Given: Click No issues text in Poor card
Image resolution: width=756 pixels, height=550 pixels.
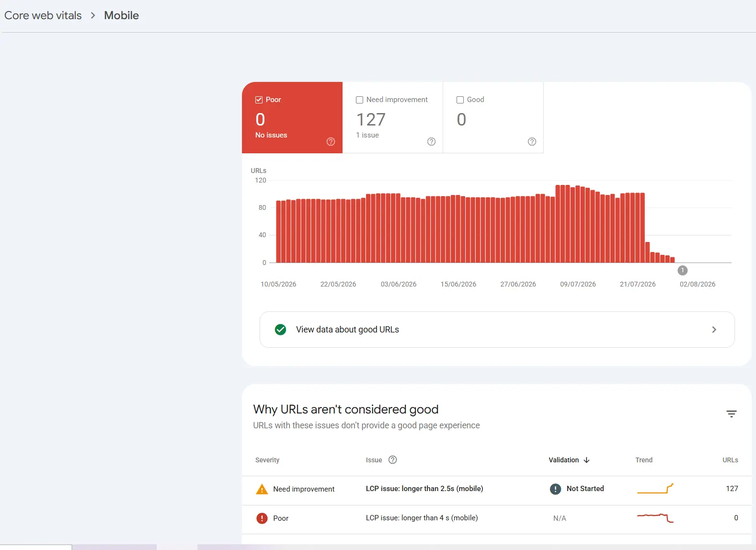Looking at the screenshot, I should click(x=271, y=135).
